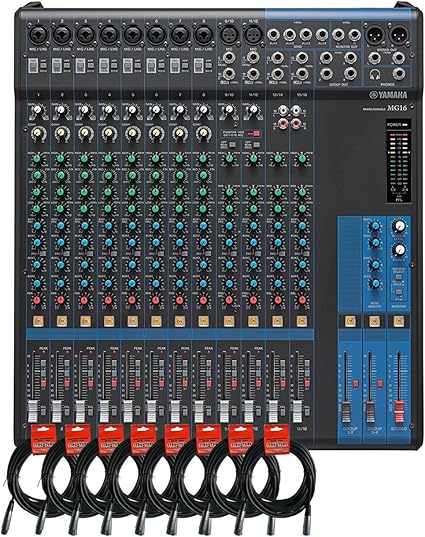This screenshot has width=425, height=537.
Task: Toggle the STEREO master ON button
Action: (399, 321)
